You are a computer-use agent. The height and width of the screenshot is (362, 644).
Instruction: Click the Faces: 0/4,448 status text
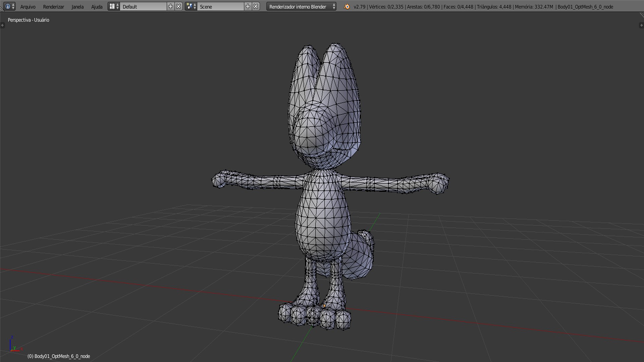pos(458,7)
